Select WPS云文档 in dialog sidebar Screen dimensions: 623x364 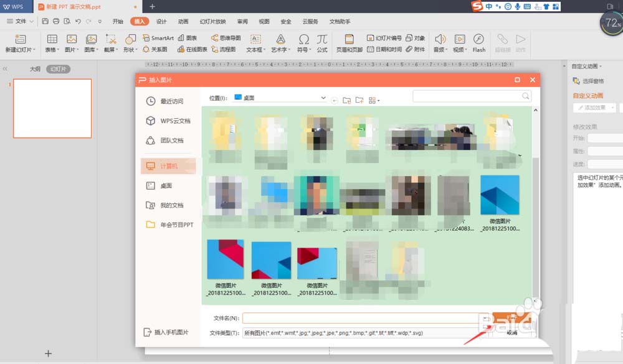click(x=168, y=121)
